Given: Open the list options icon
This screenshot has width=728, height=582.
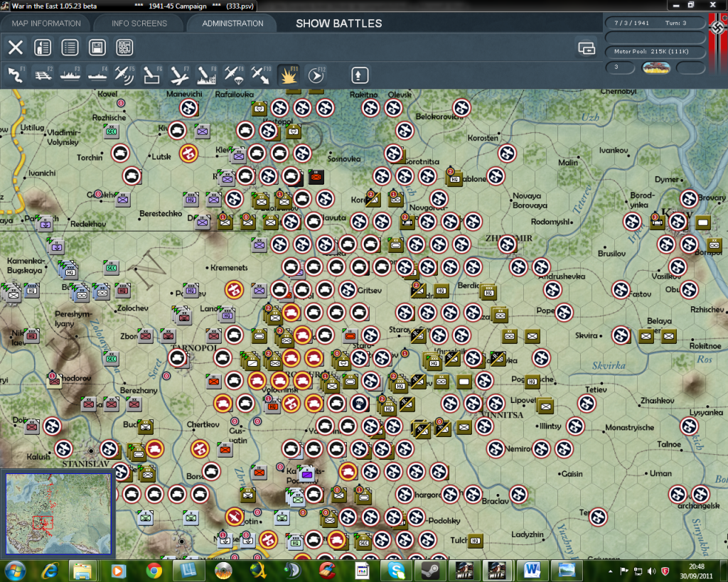Looking at the screenshot, I should pos(70,48).
